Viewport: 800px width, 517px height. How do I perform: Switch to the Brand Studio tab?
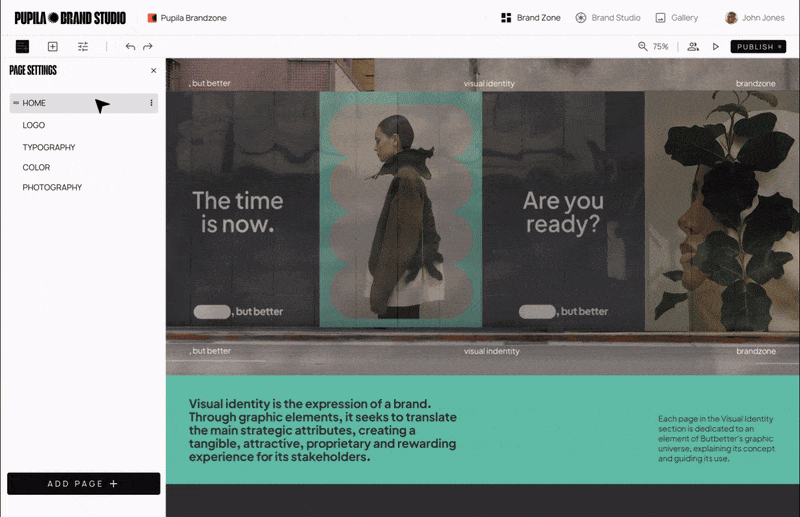(608, 18)
